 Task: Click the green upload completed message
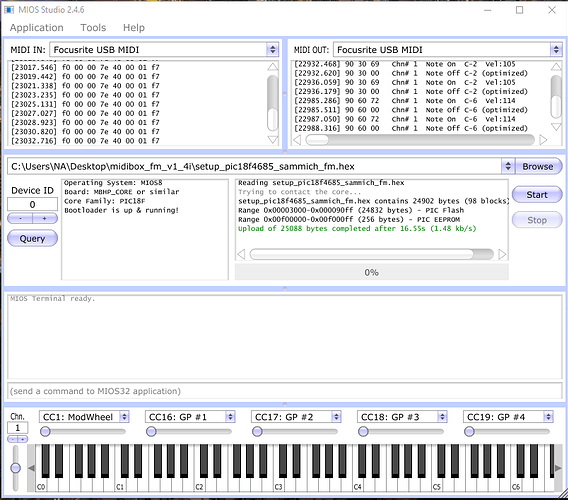coord(357,229)
